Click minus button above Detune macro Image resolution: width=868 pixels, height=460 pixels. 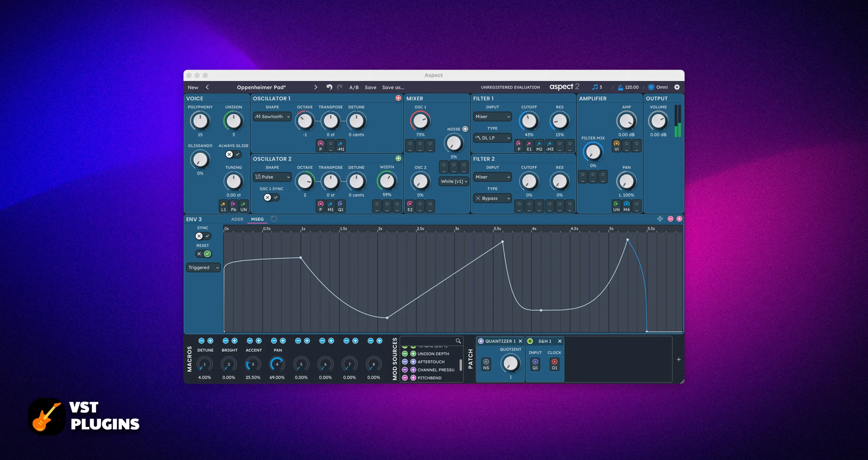201,341
